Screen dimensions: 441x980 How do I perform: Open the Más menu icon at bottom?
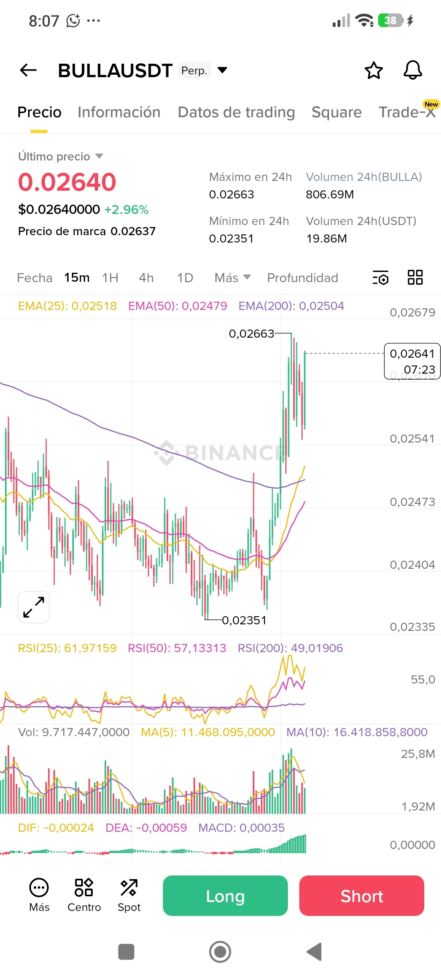pyautogui.click(x=39, y=895)
